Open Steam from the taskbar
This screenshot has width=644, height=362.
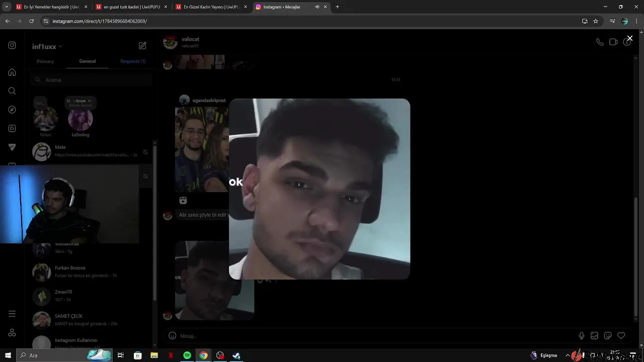click(x=236, y=355)
